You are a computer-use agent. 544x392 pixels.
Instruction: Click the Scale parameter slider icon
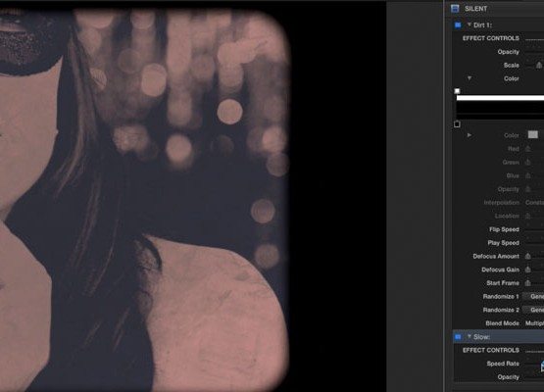(x=539, y=66)
